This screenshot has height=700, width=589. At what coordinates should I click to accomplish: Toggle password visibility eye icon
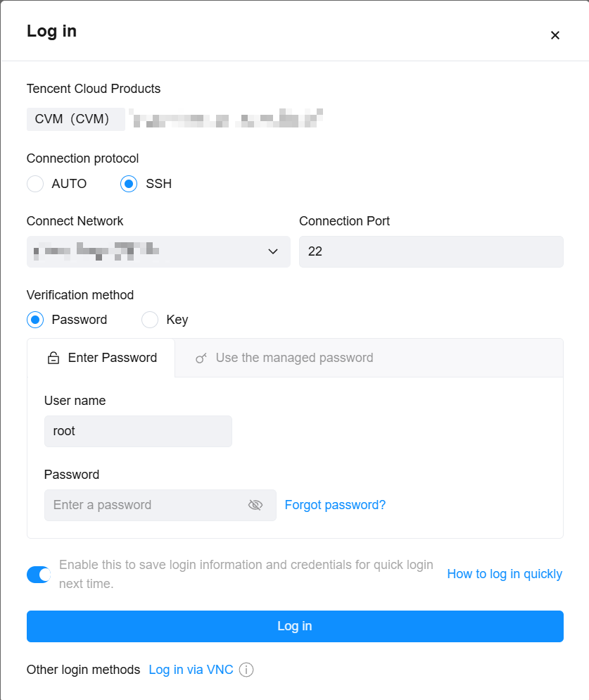coord(255,505)
